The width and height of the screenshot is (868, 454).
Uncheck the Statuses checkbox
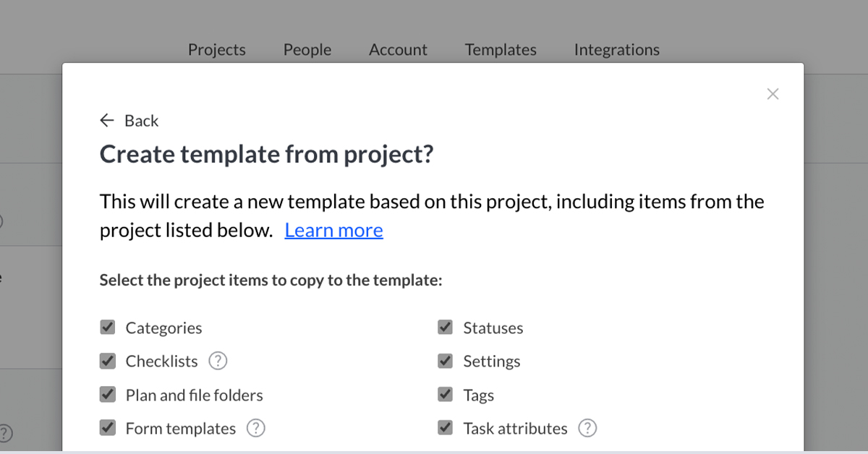446,327
